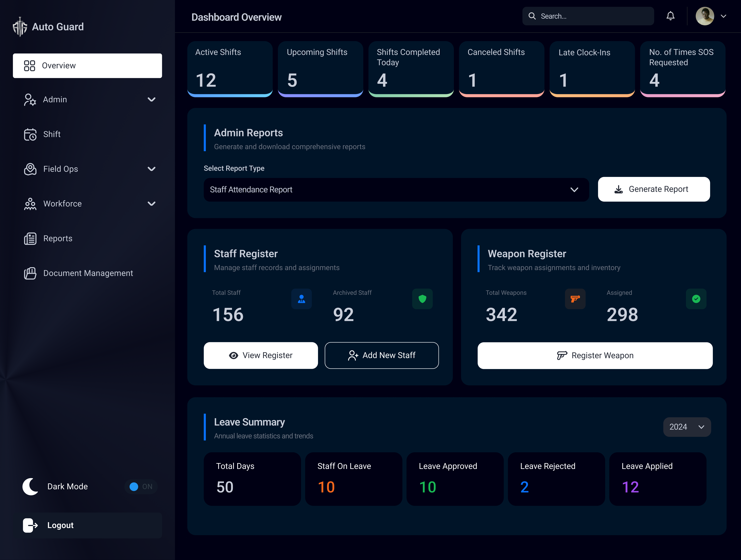Open Document Management in sidebar
Viewport: 741px width, 560px height.
tap(87, 273)
